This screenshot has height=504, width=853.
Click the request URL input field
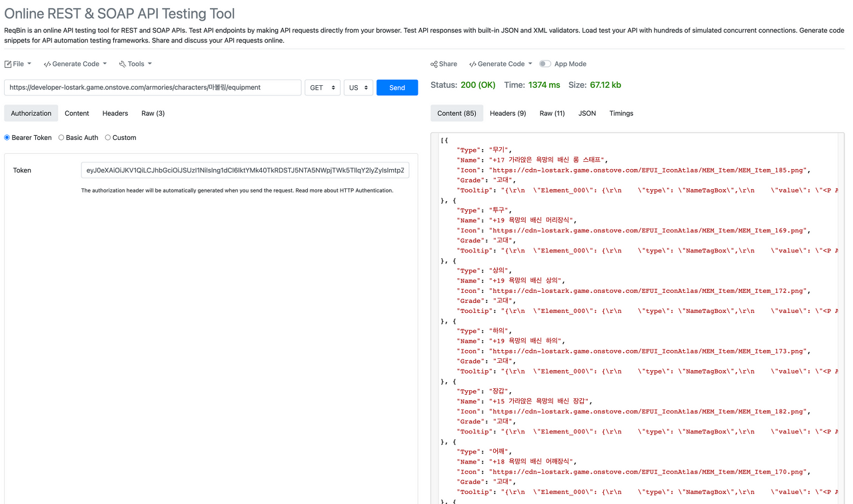click(x=153, y=87)
